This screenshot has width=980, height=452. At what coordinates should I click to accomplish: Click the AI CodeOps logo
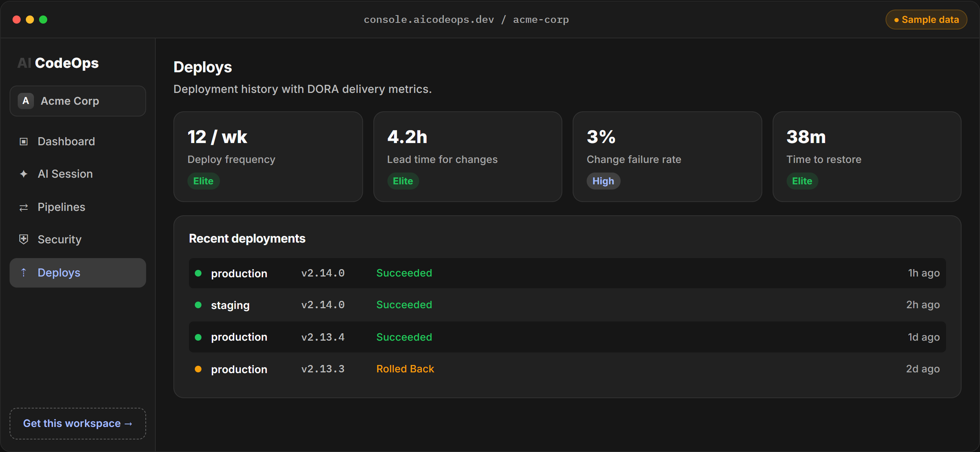58,63
